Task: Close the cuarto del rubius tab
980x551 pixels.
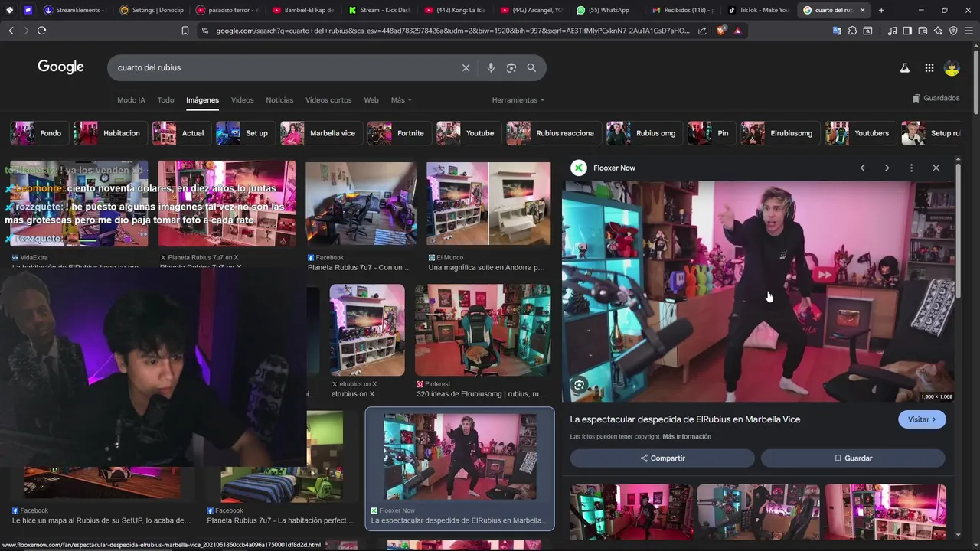Action: [x=863, y=10]
